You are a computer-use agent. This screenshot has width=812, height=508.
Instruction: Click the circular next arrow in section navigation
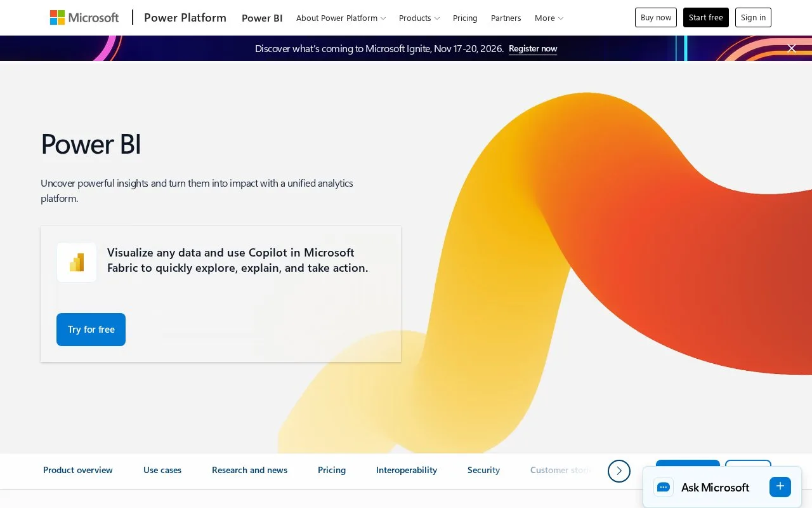619,471
